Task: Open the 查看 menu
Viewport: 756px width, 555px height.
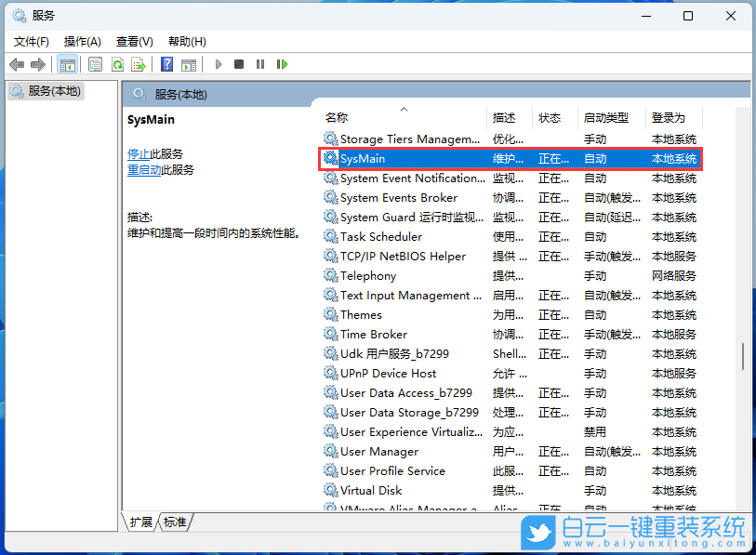Action: (x=133, y=41)
